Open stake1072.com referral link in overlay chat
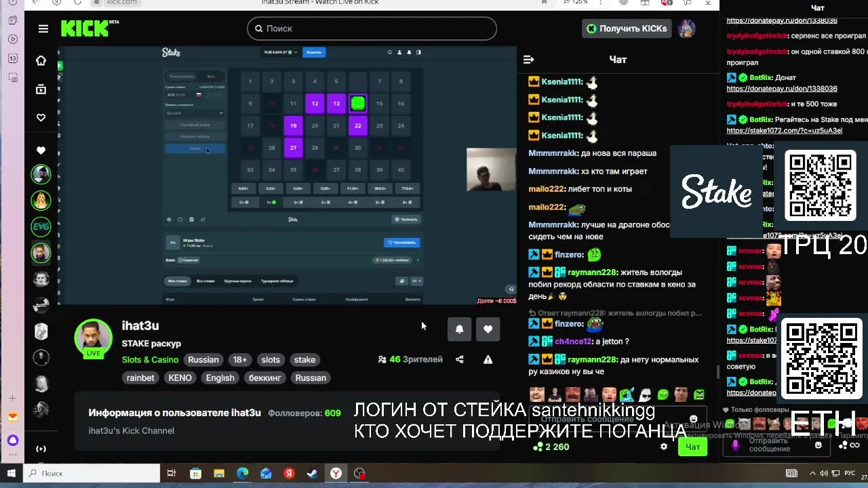Viewport: 868px width, 488px height. [784, 131]
